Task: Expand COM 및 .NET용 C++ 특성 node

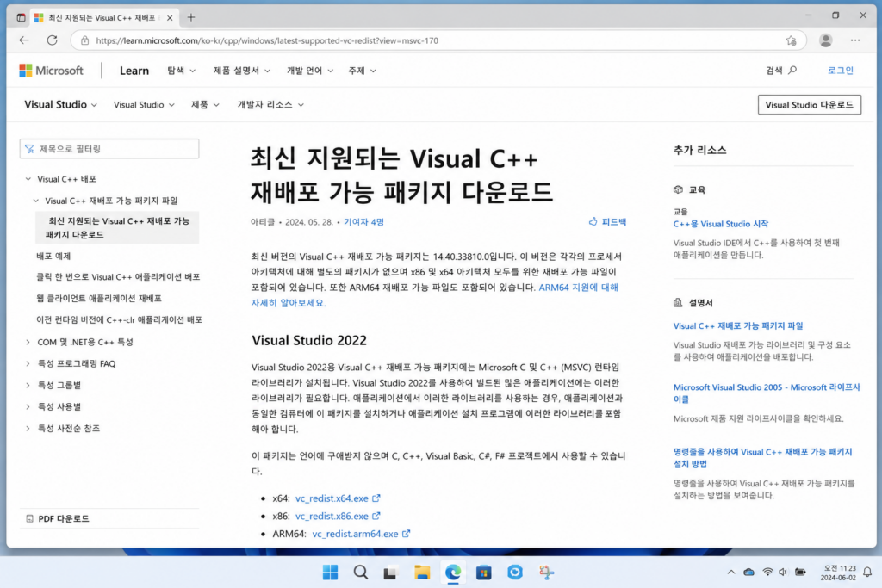Action: point(28,342)
